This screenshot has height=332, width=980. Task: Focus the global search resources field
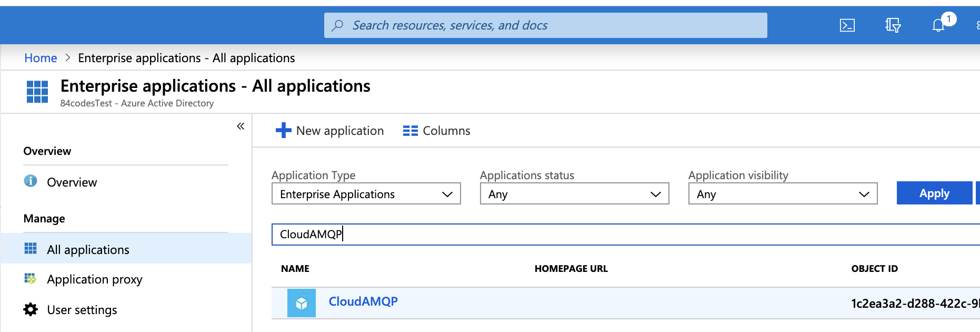(x=546, y=25)
